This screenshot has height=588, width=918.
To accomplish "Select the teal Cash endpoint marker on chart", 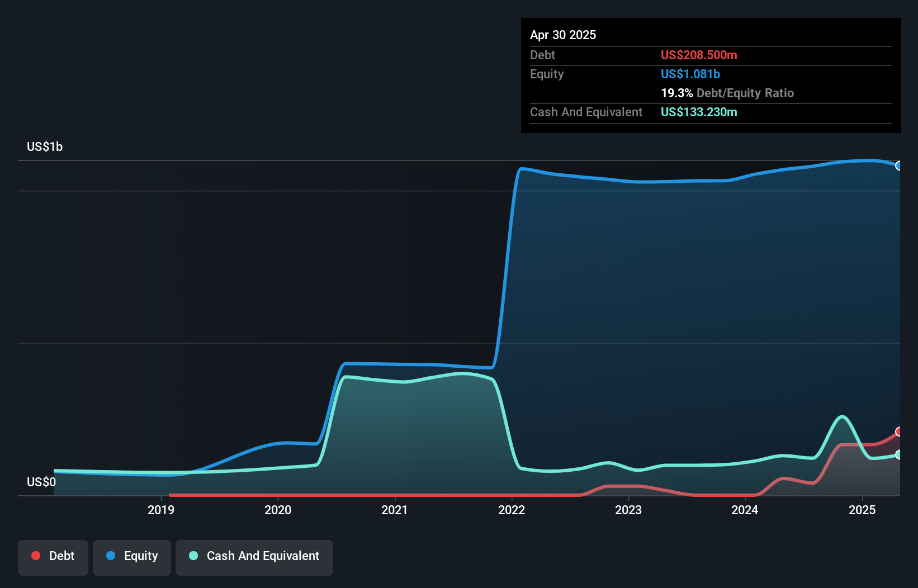I will [899, 454].
